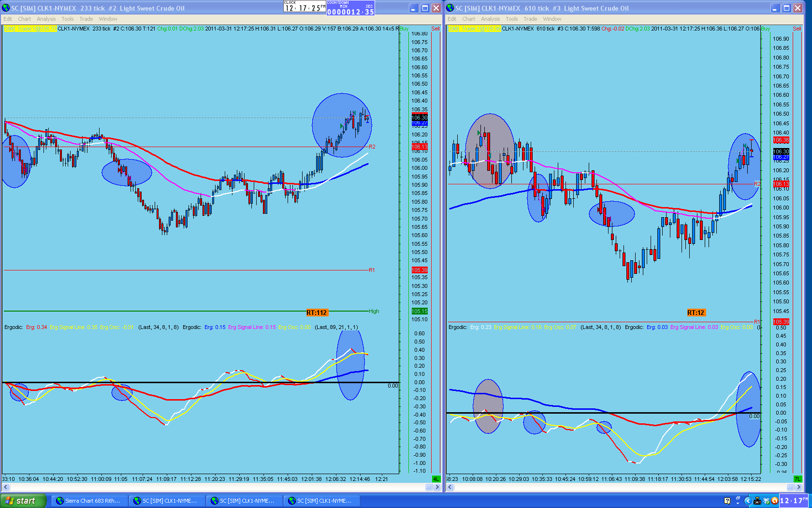
Task: Click Buy label in 233 tick chart
Action: (x=404, y=29)
